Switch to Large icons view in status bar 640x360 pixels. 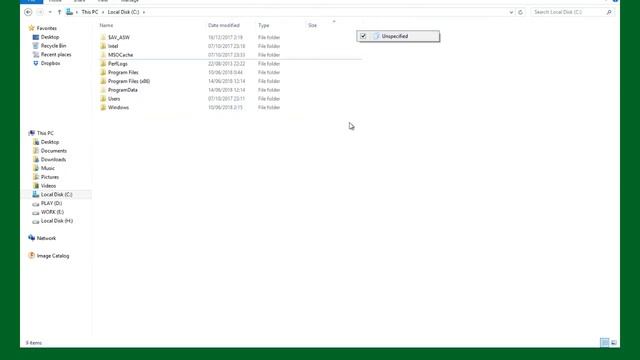pos(614,342)
